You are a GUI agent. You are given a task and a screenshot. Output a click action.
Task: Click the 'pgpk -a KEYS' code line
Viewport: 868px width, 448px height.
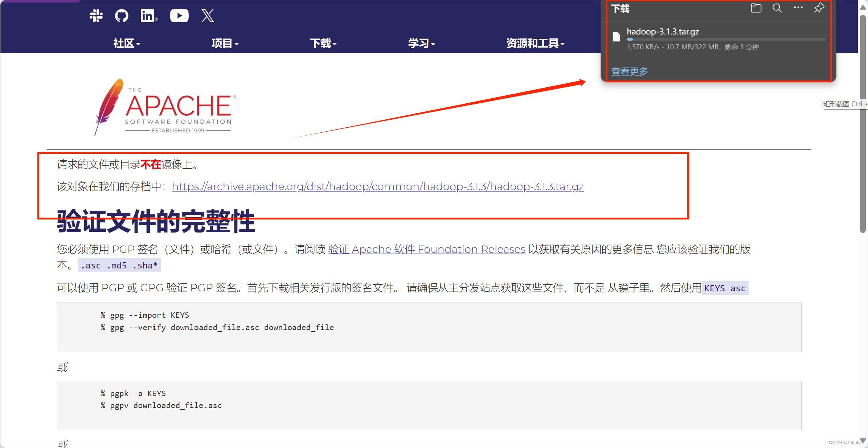[x=133, y=393]
